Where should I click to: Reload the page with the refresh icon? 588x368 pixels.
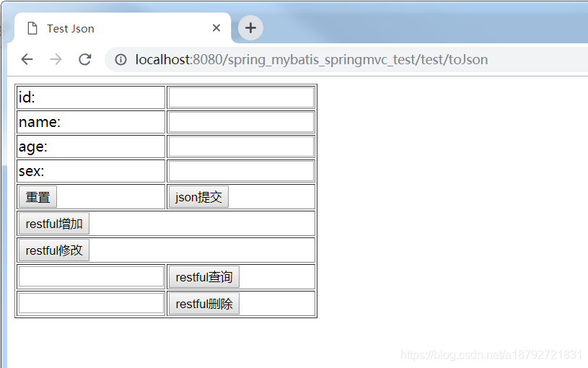(84, 59)
